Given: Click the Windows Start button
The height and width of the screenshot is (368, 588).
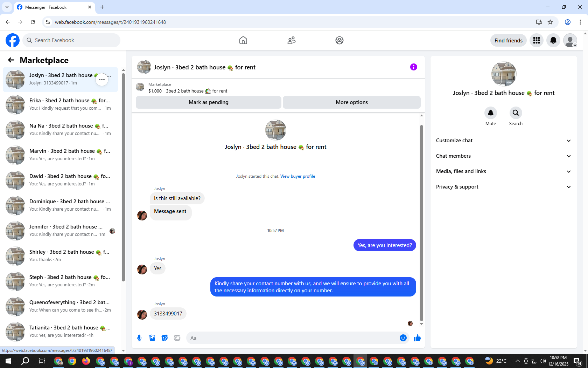Looking at the screenshot, I should 8,361.
